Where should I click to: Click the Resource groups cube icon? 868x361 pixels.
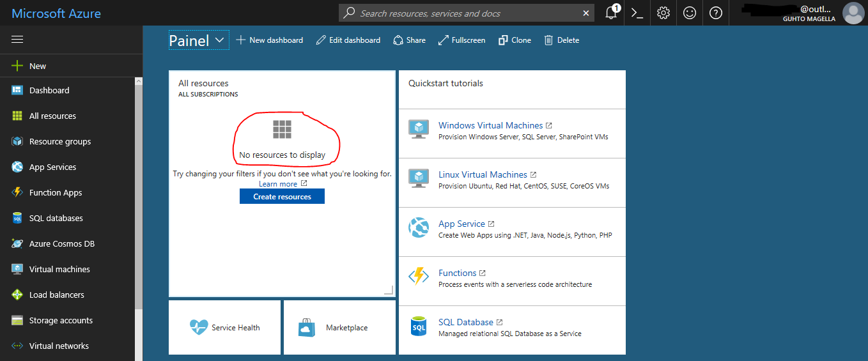[17, 141]
